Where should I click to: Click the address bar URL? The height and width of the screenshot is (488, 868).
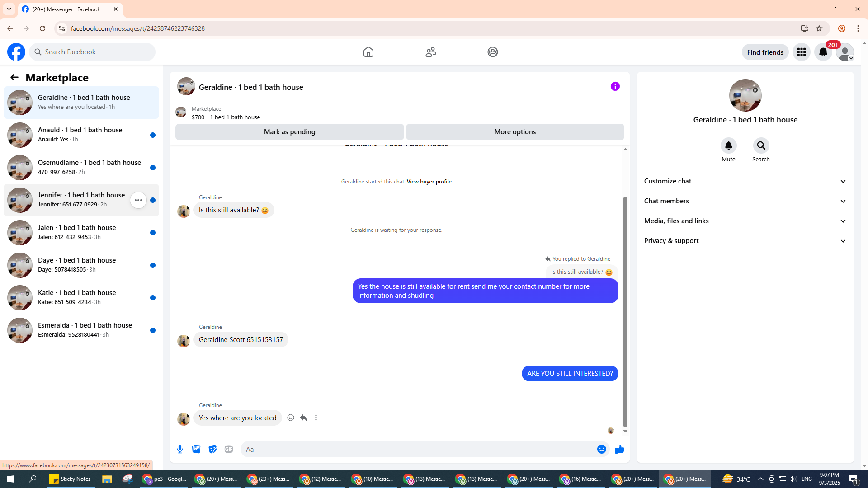(137, 28)
